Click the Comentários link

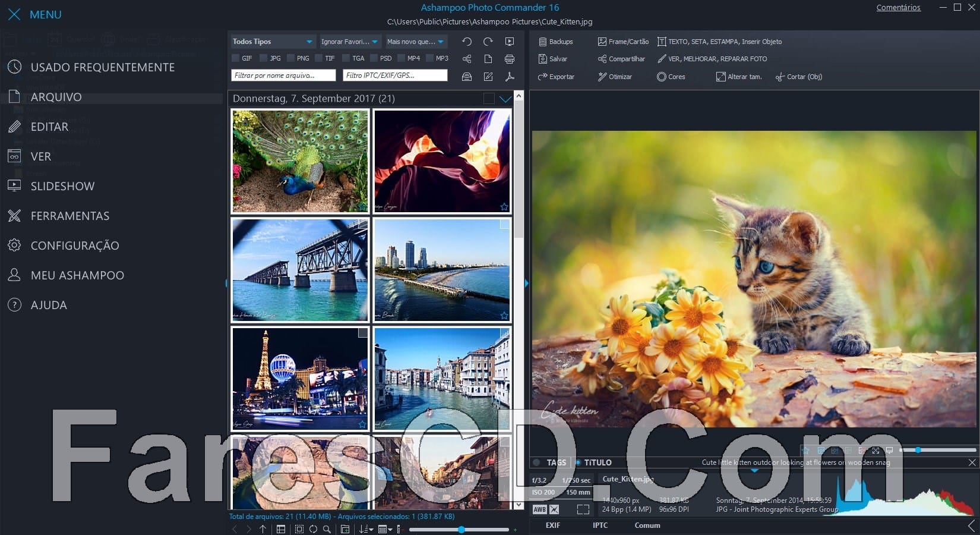coord(898,8)
